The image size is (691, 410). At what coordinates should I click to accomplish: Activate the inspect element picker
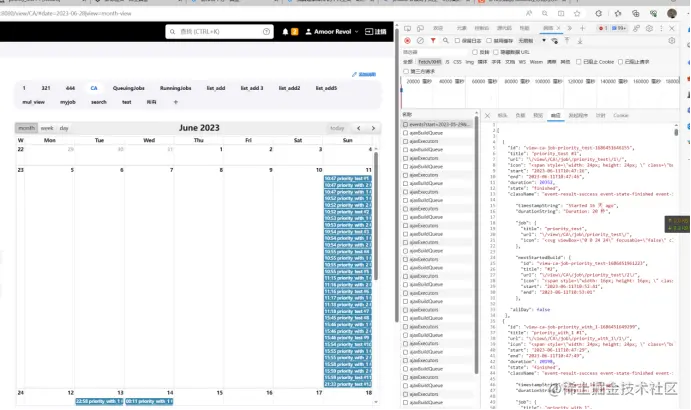click(407, 28)
